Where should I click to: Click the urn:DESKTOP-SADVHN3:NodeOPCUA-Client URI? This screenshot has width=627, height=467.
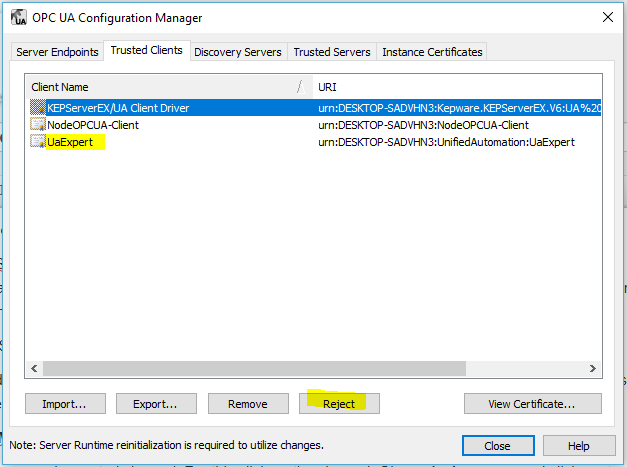pos(423,125)
